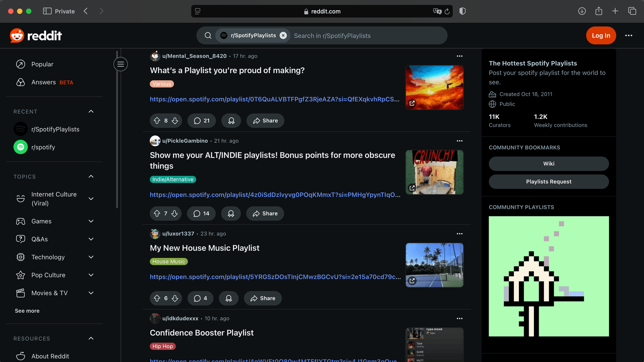Image resolution: width=644 pixels, height=362 pixels.
Task: Downvote the New House Music Playlist post
Action: (175, 298)
